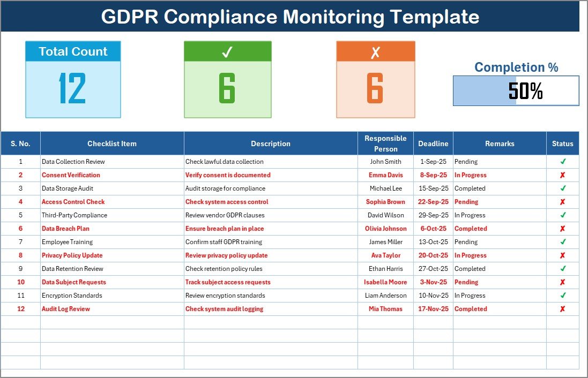
Task: Select responsible person Olivia Johnson
Action: (x=385, y=229)
